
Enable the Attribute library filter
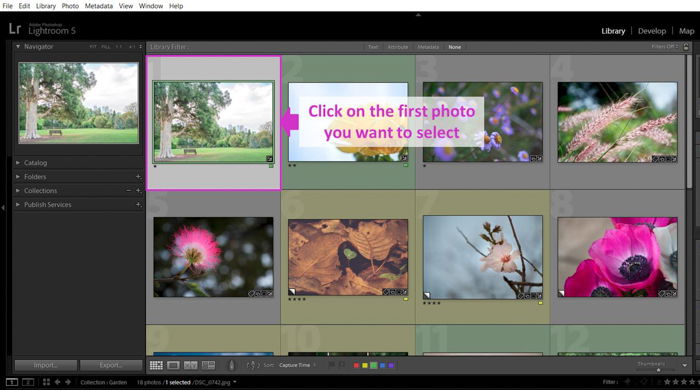point(398,47)
